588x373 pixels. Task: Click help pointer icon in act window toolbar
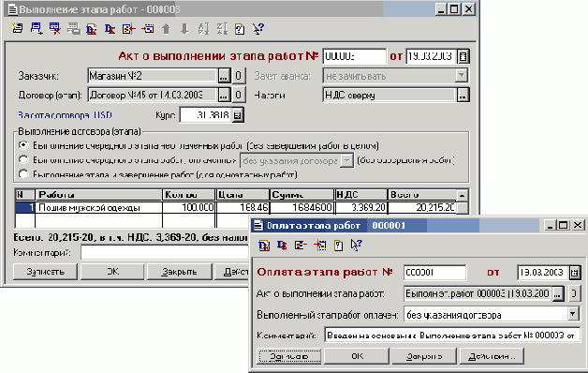tap(258, 29)
